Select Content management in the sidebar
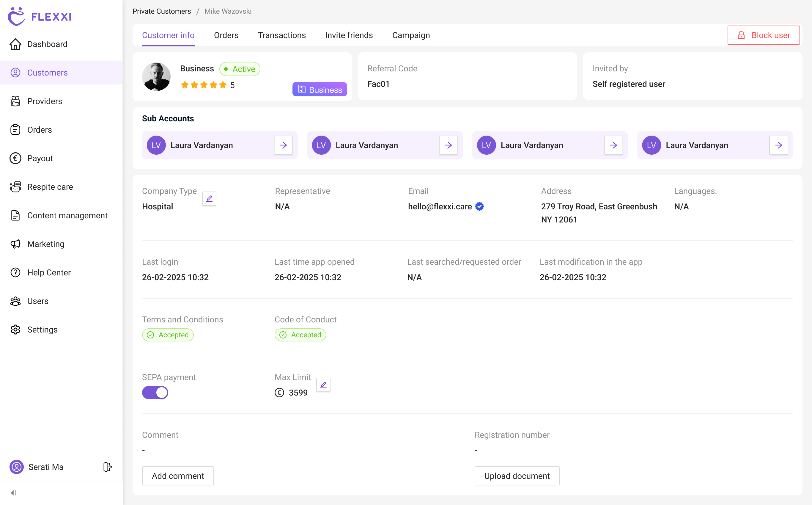The width and height of the screenshot is (812, 505). [62, 215]
